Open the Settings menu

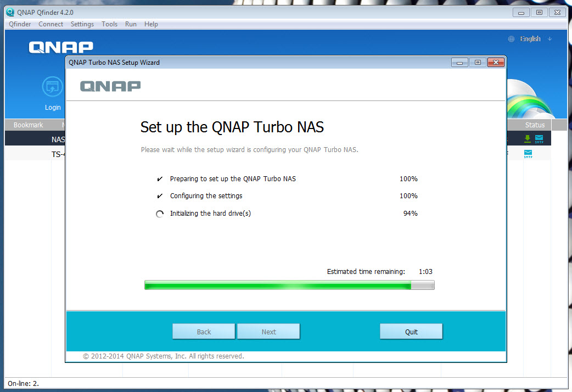point(82,24)
